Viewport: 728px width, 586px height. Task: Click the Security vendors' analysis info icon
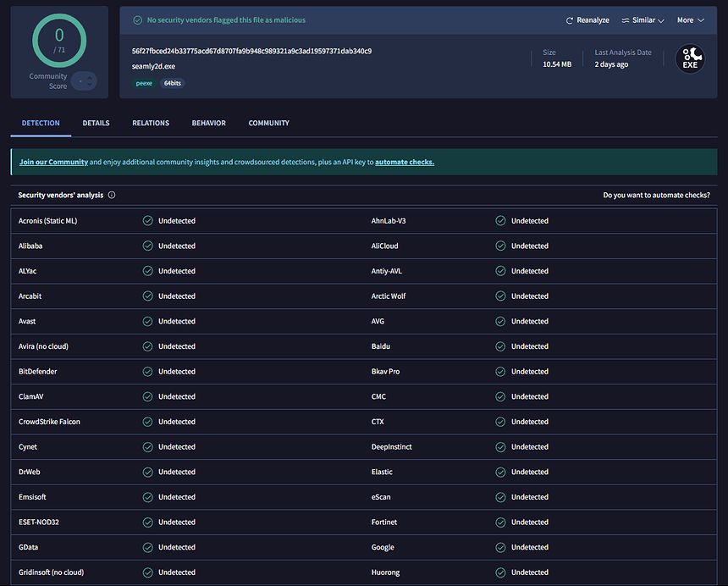coord(112,195)
